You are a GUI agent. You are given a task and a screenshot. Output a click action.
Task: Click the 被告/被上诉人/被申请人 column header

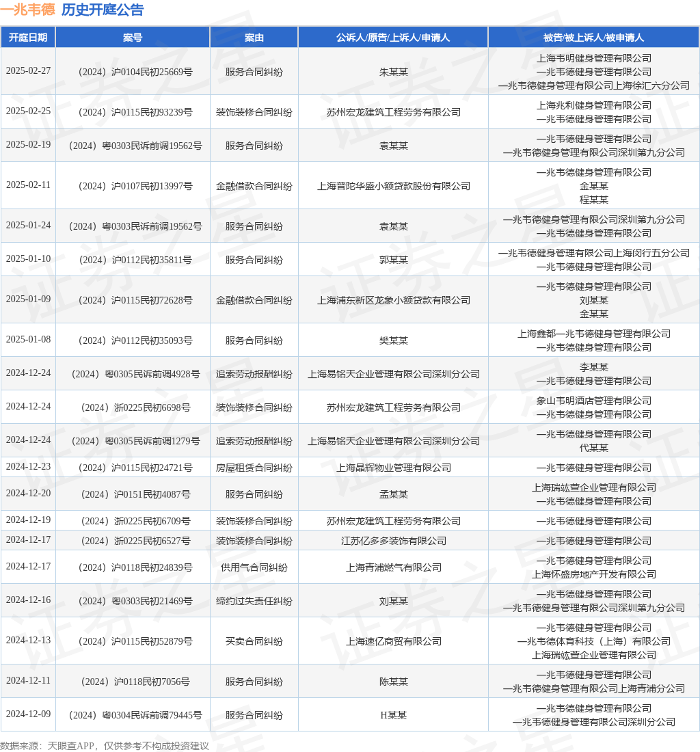coord(593,38)
